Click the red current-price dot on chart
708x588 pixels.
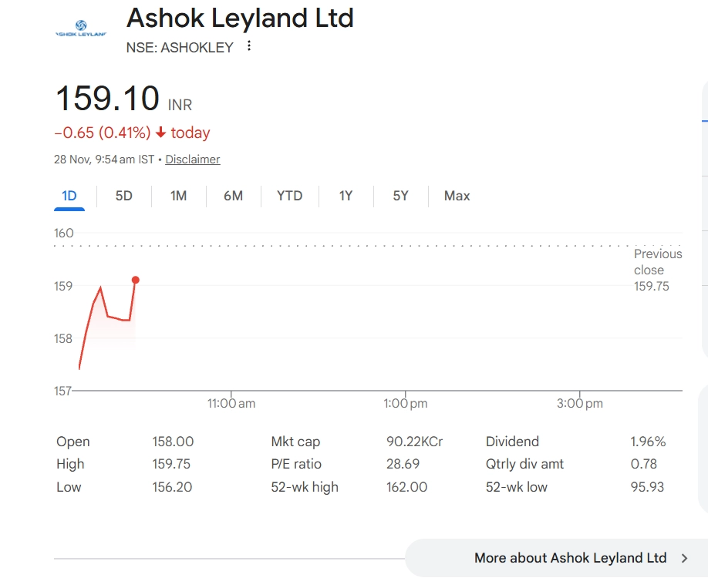pyautogui.click(x=136, y=280)
